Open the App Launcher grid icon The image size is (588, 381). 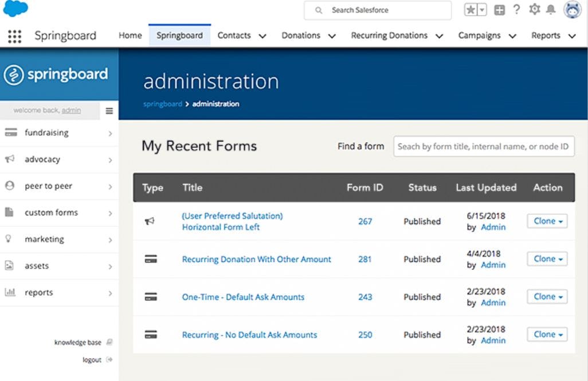pos(14,36)
